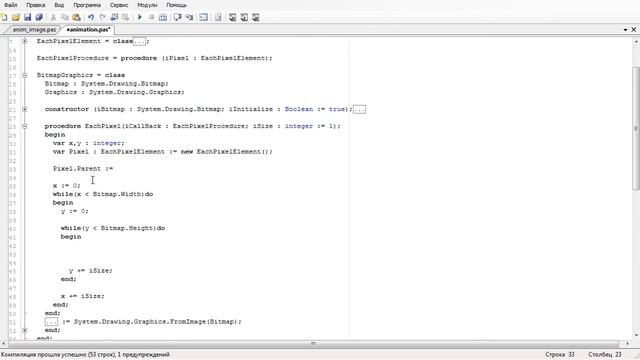Click the compilation success status message
The height and width of the screenshot is (360, 640).
(x=85, y=355)
